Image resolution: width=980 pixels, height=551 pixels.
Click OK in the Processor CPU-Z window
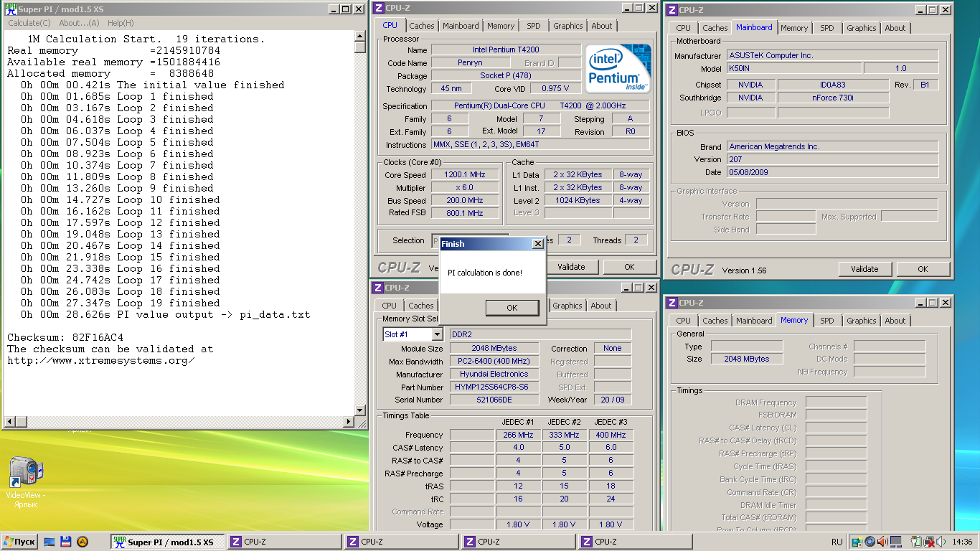[629, 267]
